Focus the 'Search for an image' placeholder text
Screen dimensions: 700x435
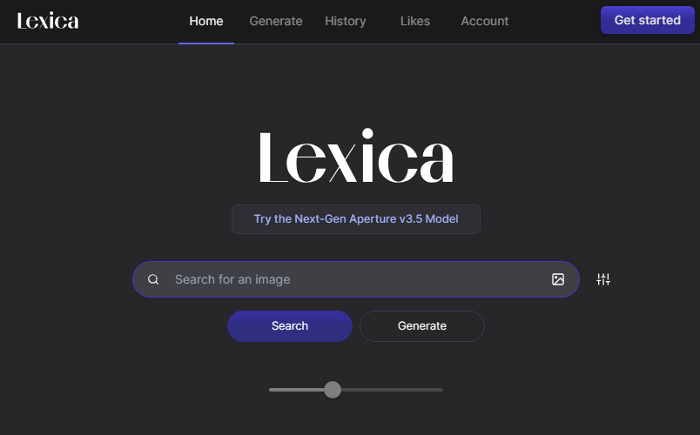click(x=232, y=280)
